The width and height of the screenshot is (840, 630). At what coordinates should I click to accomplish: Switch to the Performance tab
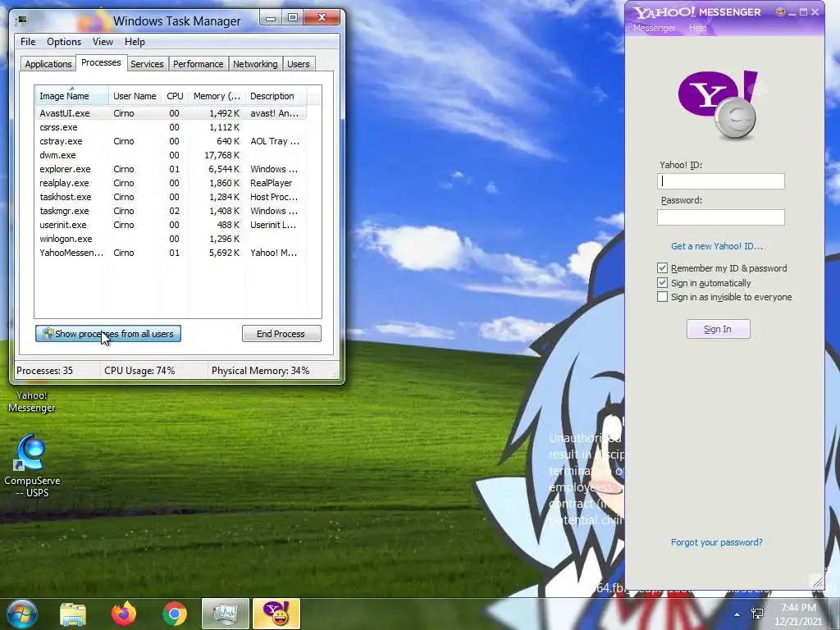[x=199, y=64]
